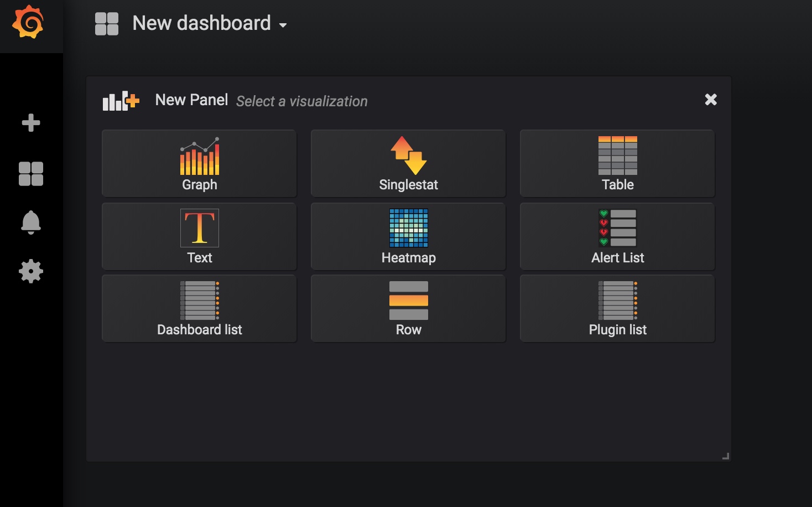The image size is (812, 507).
Task: Choose the Heatmap visualization
Action: click(408, 236)
